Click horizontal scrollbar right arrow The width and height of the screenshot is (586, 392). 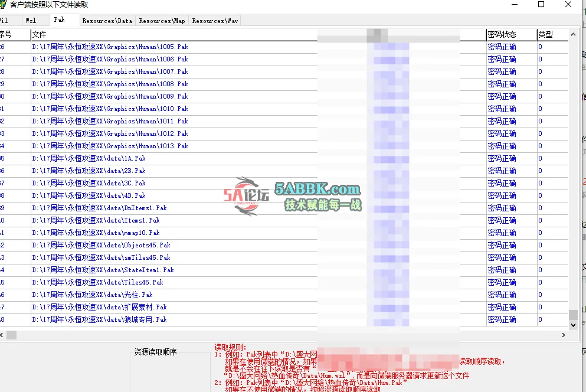(x=564, y=335)
